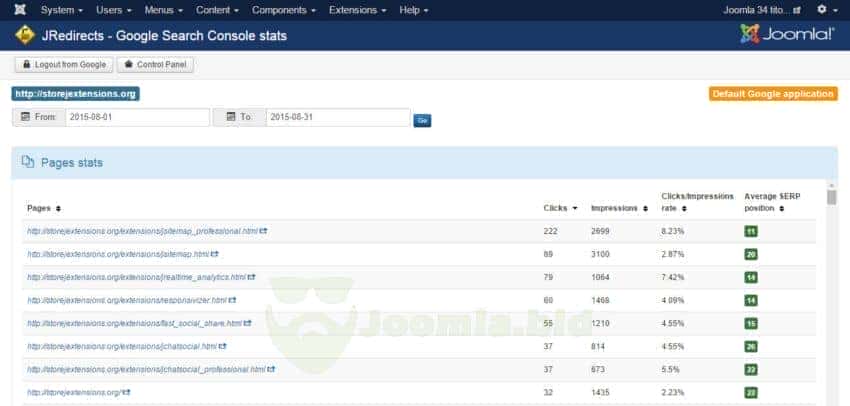This screenshot has width=850, height=406.
Task: Open the Menus dropdown menu
Action: pyautogui.click(x=164, y=10)
